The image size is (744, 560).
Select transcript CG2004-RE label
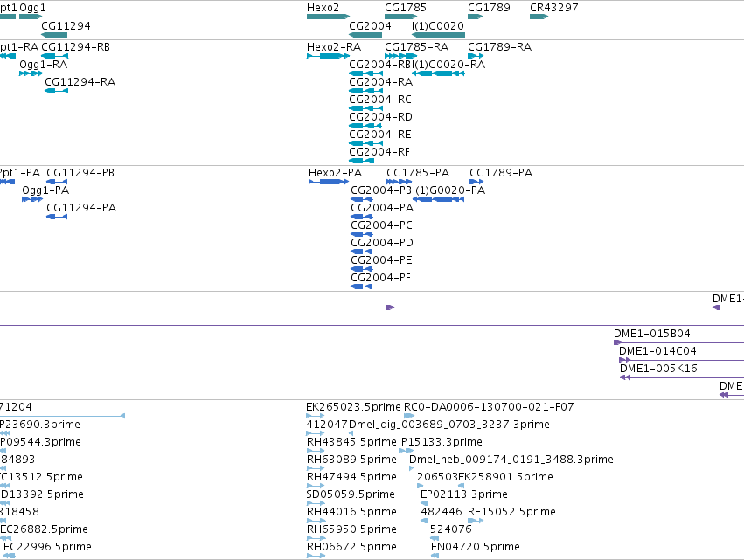[x=380, y=135]
